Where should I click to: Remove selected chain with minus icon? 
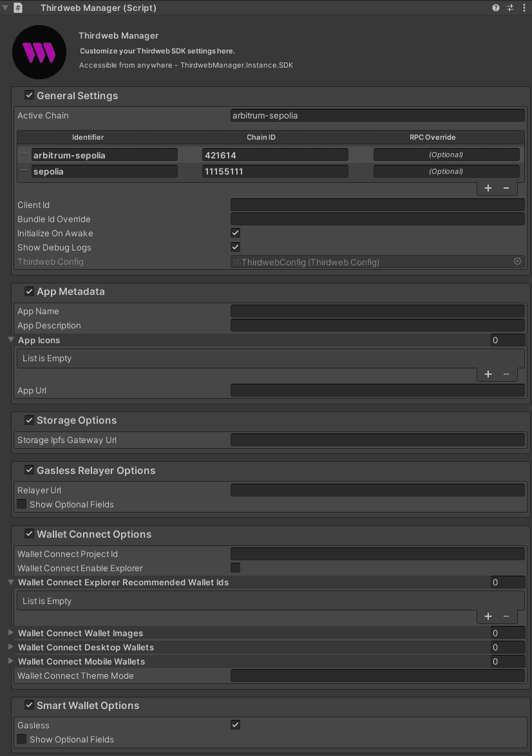click(x=506, y=188)
